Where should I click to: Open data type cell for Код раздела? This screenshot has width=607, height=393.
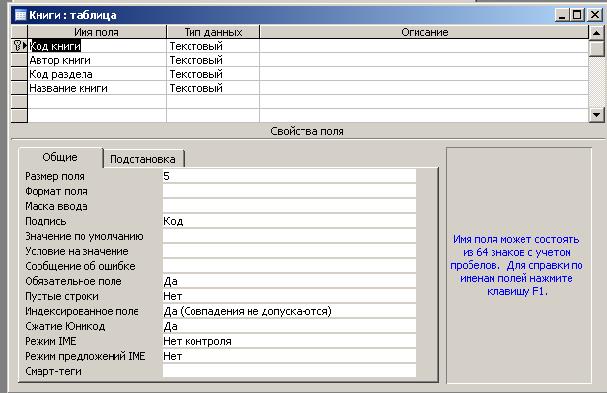(213, 74)
